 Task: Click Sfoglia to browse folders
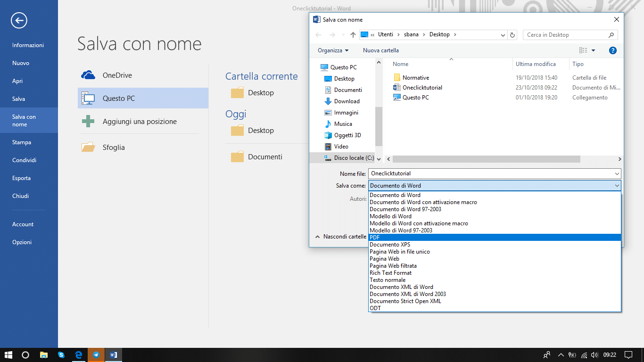pos(143,148)
